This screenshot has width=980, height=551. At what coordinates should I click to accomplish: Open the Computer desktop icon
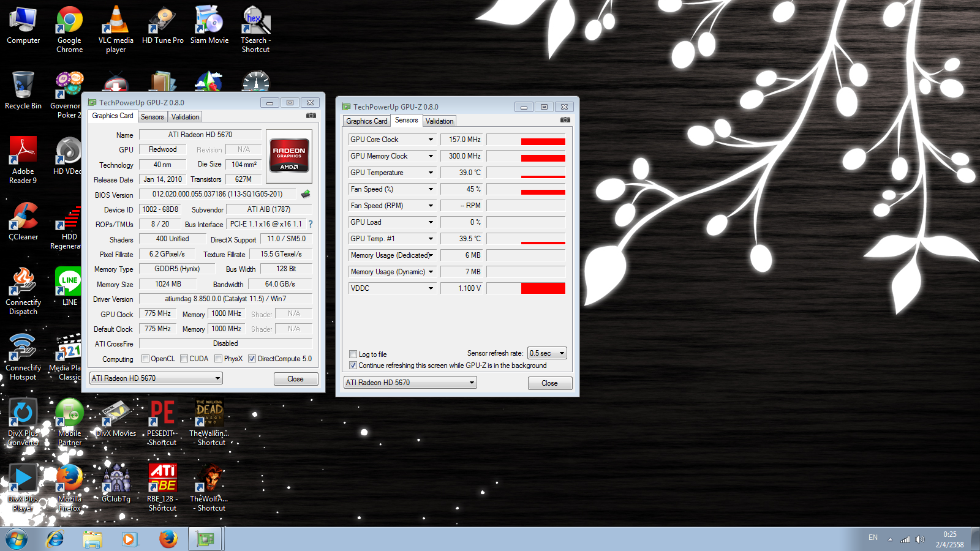coord(23,26)
